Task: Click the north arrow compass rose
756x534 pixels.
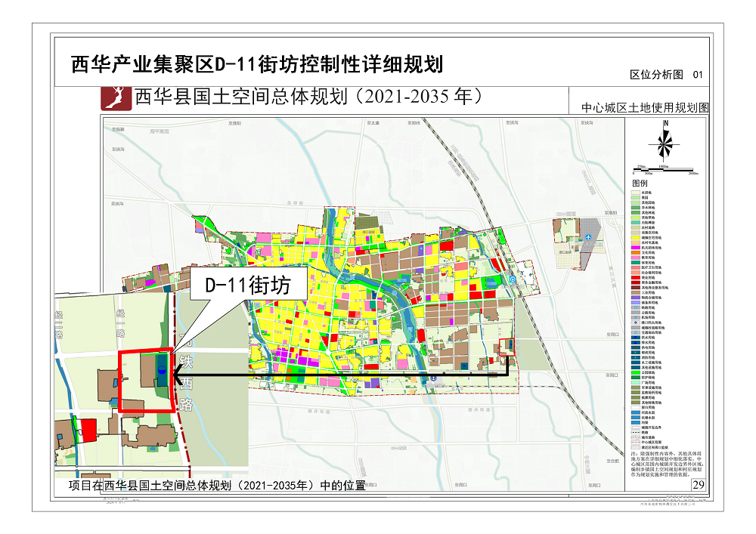Action: pos(665,142)
